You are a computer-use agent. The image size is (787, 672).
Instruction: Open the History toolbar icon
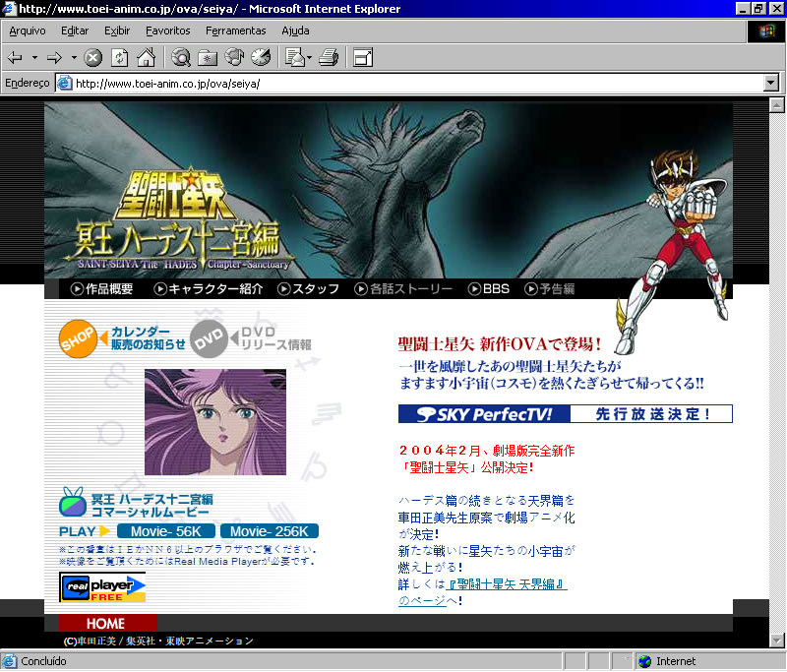(261, 58)
